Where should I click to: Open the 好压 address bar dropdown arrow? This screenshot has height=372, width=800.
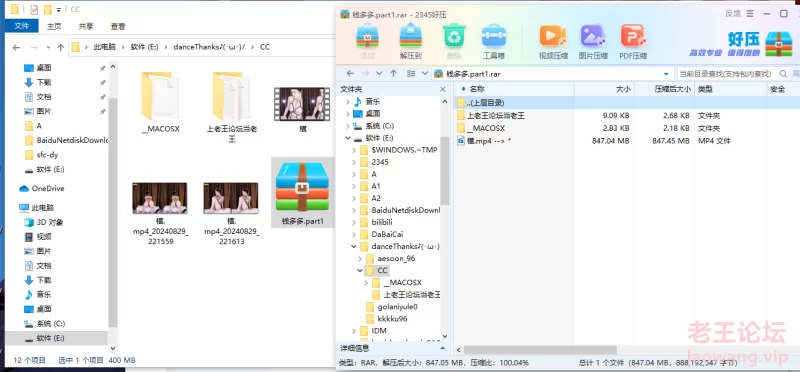pos(666,74)
